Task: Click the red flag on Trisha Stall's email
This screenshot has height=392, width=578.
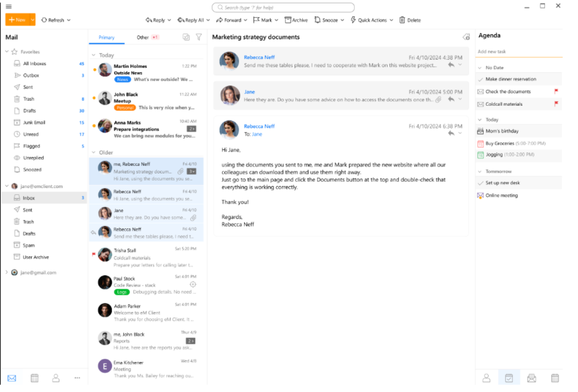Action: pos(94,254)
